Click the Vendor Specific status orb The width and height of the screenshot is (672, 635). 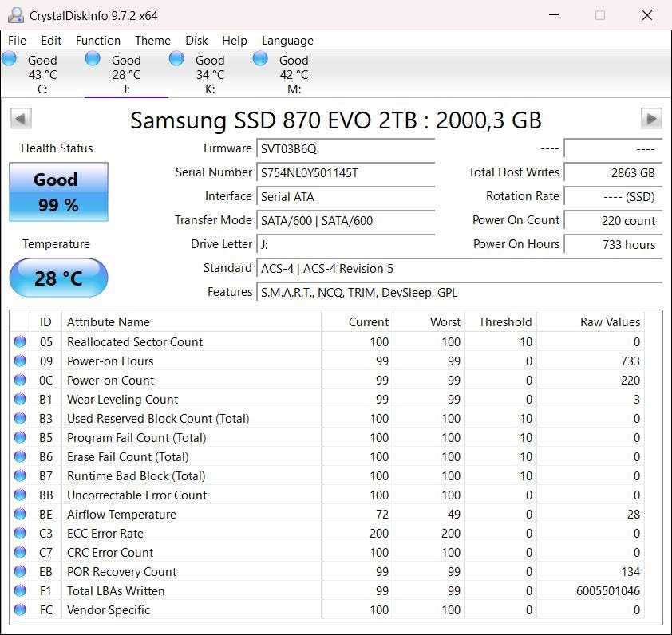coord(20,610)
